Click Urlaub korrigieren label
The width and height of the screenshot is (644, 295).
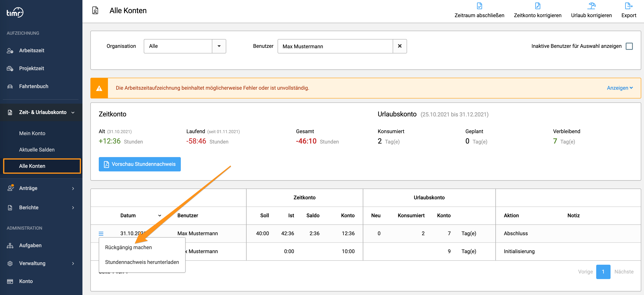591,15
